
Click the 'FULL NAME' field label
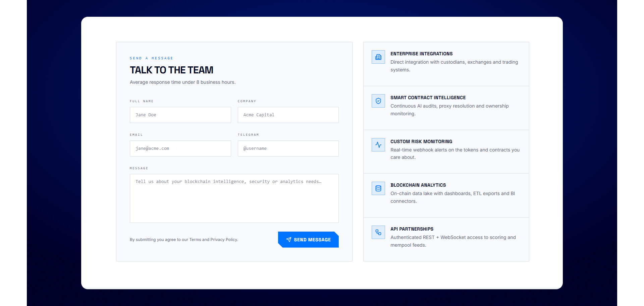(142, 101)
